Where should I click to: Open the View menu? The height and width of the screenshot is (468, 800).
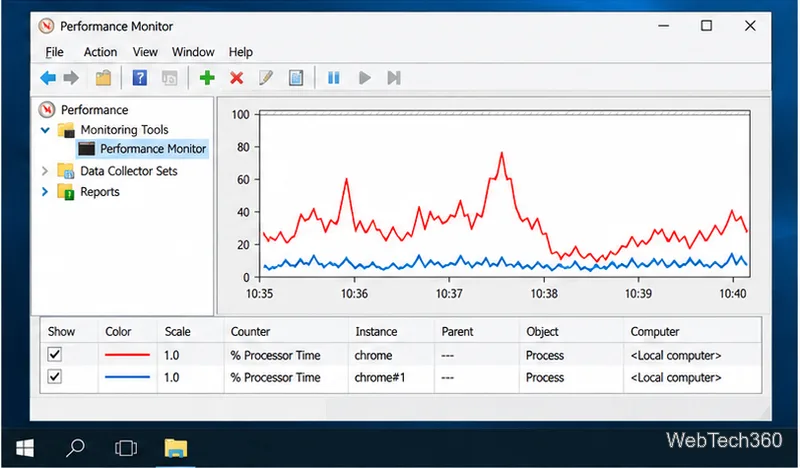[145, 52]
